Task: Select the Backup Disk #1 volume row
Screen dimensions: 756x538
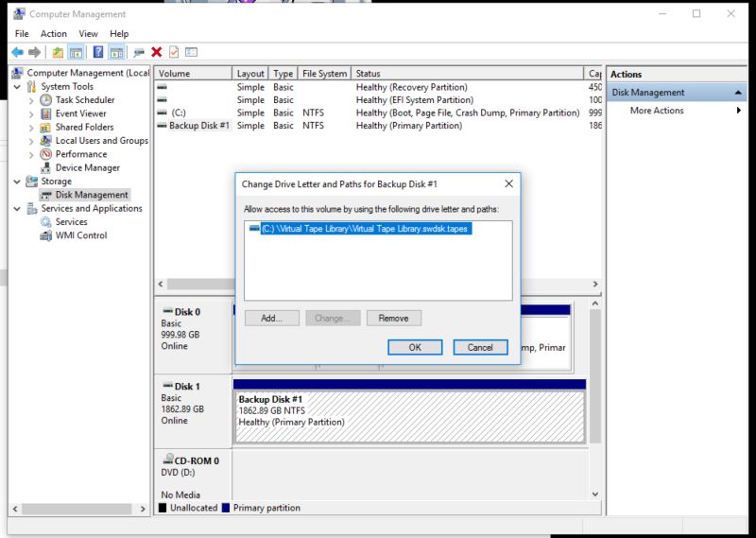Action: pos(380,126)
